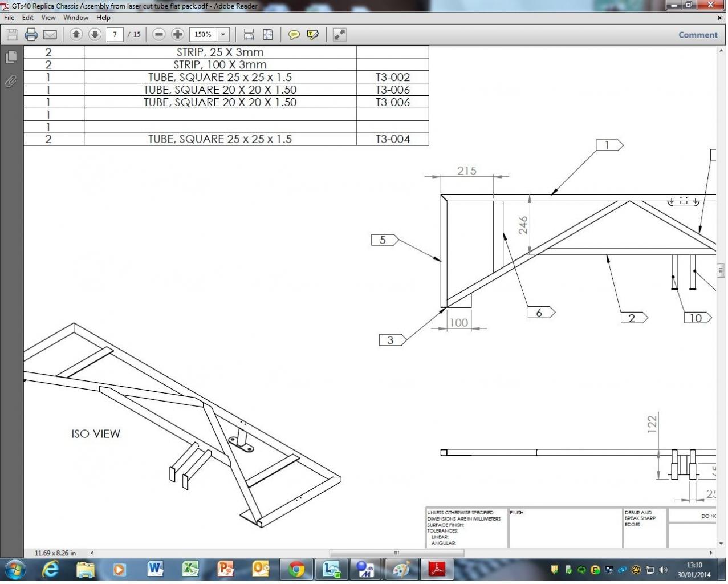Click the horizontal scrollbar left arrow
This screenshot has height=584, width=728.
[x=92, y=553]
